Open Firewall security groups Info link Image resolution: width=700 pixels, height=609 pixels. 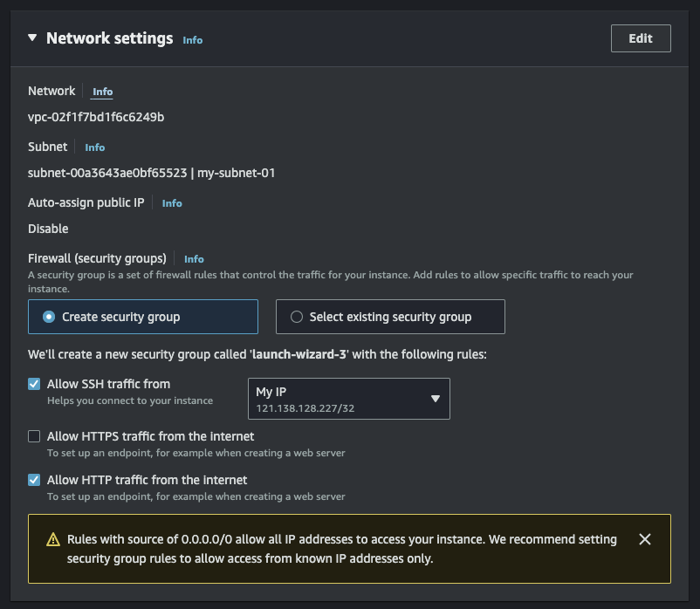[194, 259]
